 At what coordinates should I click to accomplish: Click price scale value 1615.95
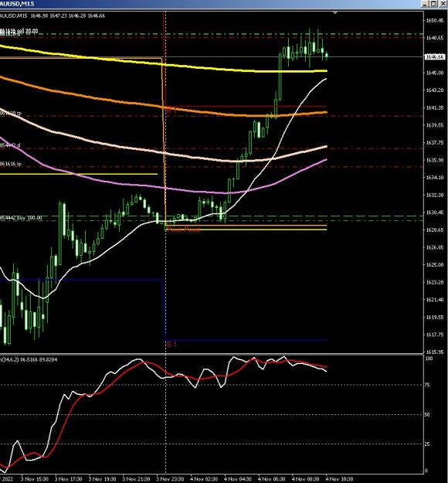[x=435, y=352]
